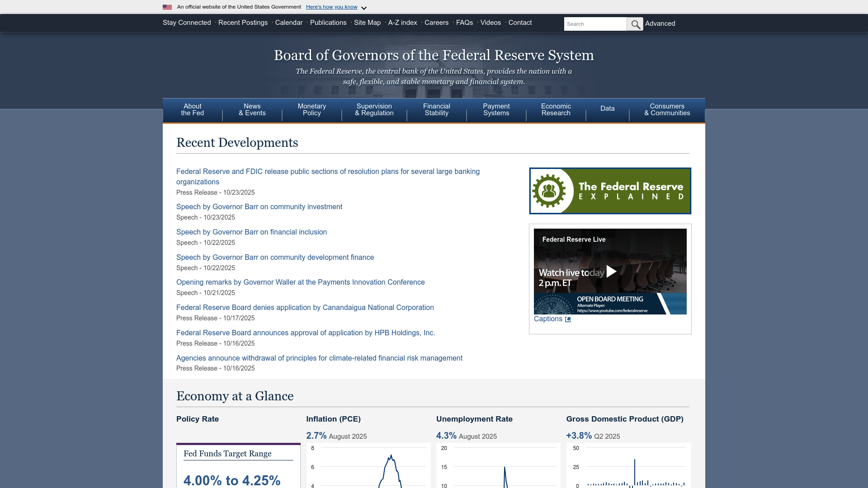Open the A-Z index link

point(402,23)
